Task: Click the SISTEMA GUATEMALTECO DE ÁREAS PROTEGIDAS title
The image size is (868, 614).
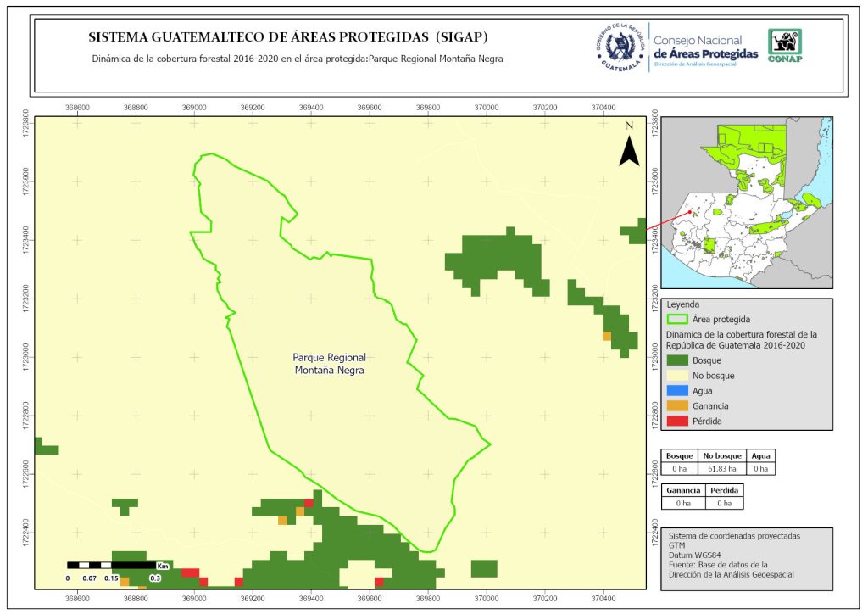Action: click(x=288, y=37)
